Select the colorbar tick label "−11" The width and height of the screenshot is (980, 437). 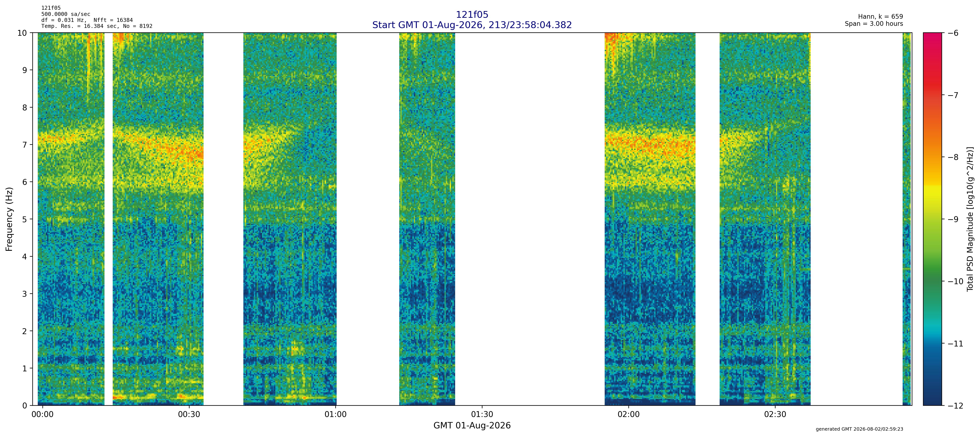point(955,344)
